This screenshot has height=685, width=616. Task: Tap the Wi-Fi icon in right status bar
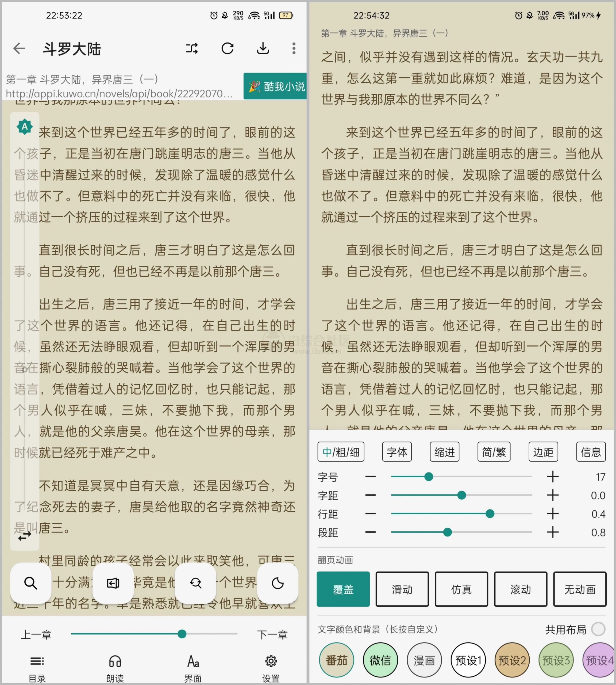(559, 16)
